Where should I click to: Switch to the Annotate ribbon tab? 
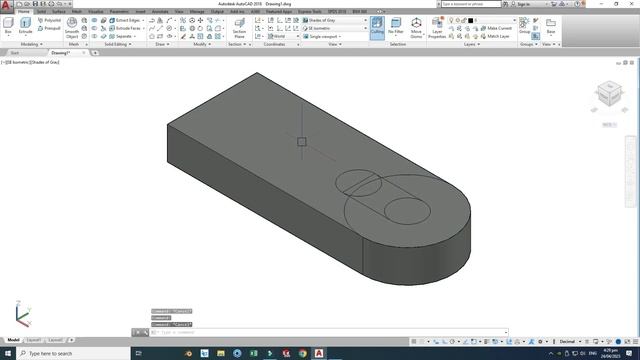pyautogui.click(x=160, y=11)
